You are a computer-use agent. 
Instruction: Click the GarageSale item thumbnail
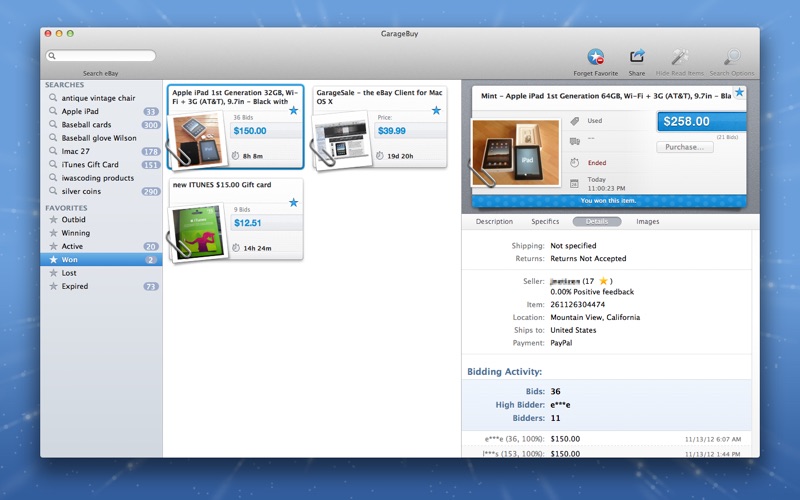pyautogui.click(x=341, y=140)
